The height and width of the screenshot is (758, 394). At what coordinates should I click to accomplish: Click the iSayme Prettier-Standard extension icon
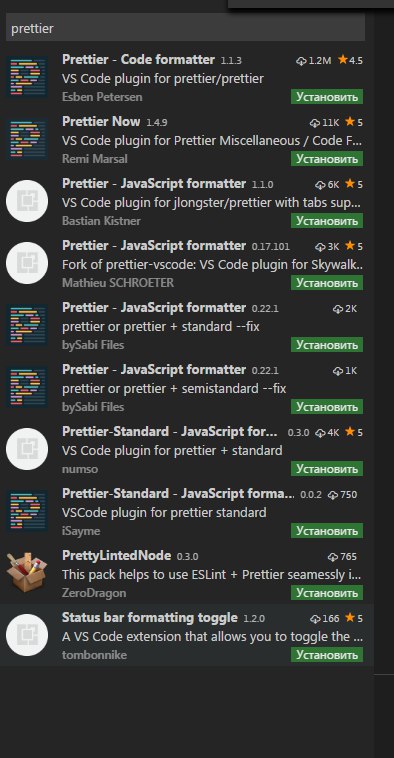27,511
